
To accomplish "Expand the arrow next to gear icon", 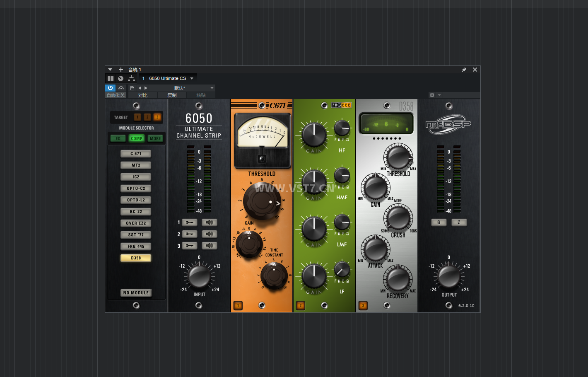I will (439, 95).
